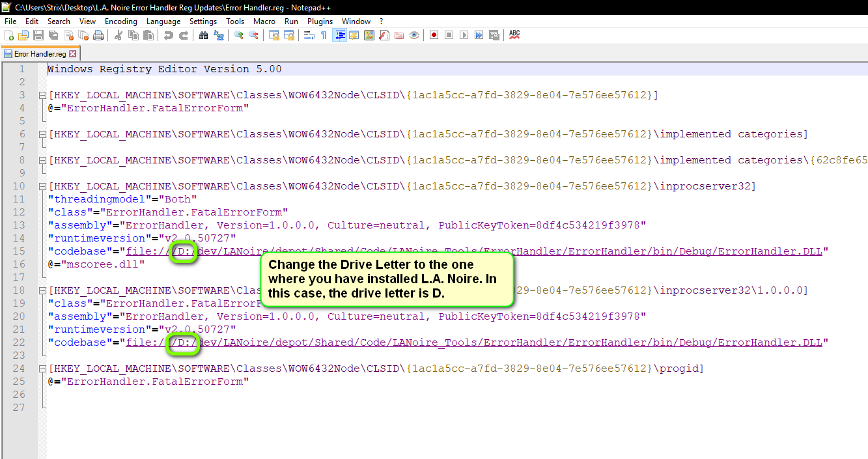Image resolution: width=868 pixels, height=459 pixels.
Task: Open the File menu
Action: click(10, 21)
